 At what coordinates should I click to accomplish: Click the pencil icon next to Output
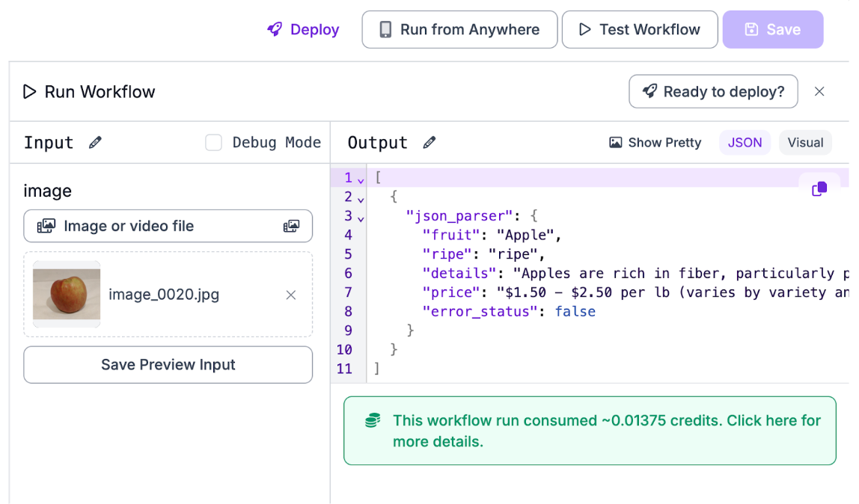(x=429, y=143)
